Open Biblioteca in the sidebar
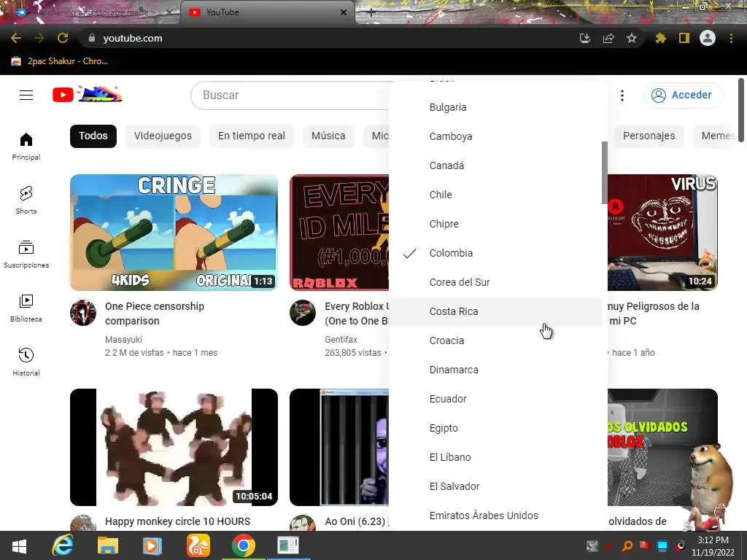747x560 pixels. [26, 308]
